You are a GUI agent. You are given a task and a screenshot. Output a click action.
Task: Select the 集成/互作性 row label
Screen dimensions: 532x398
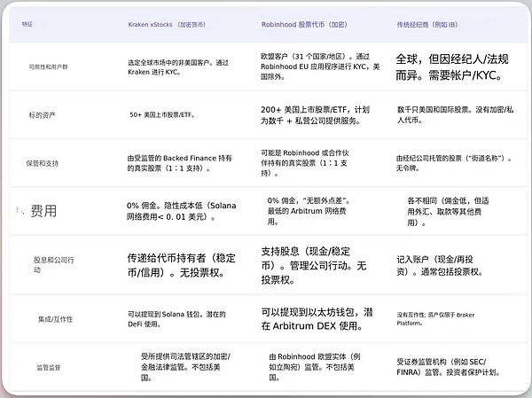point(57,318)
